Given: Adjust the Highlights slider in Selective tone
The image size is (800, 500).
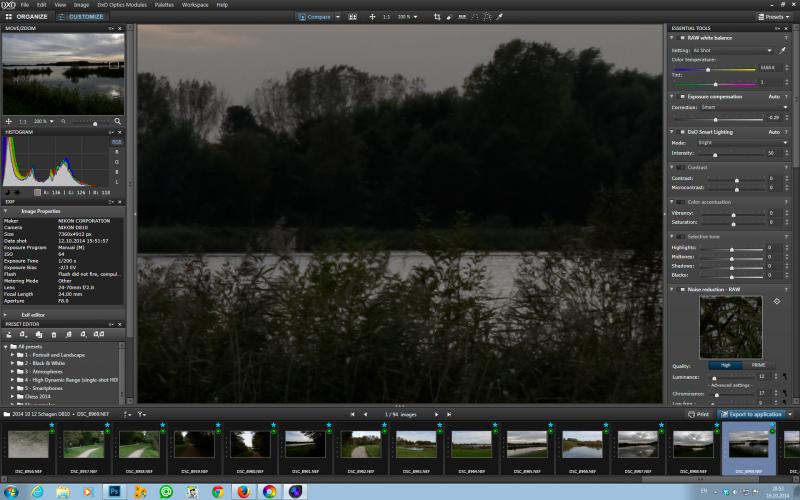Looking at the screenshot, I should pyautogui.click(x=731, y=249).
